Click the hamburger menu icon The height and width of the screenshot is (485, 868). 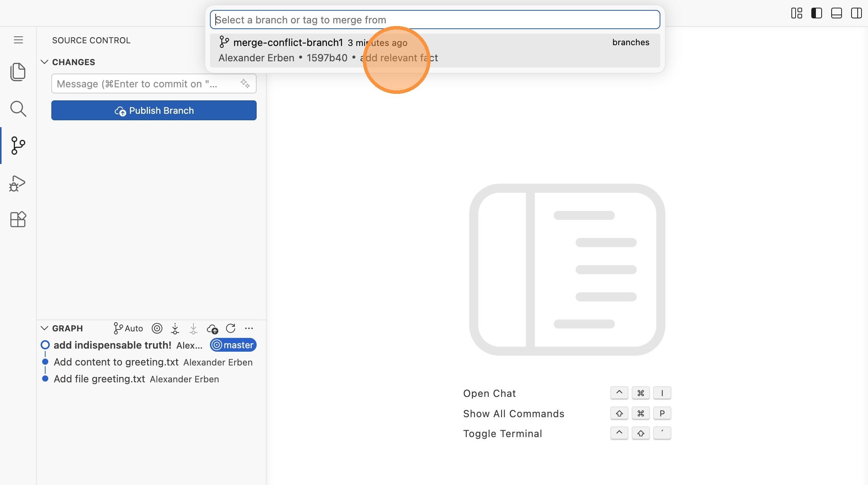tap(18, 40)
